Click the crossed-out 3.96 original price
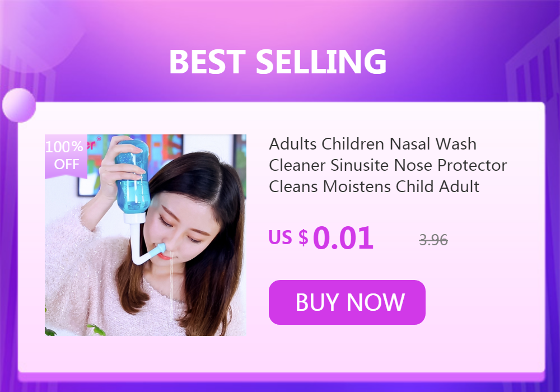 point(433,240)
